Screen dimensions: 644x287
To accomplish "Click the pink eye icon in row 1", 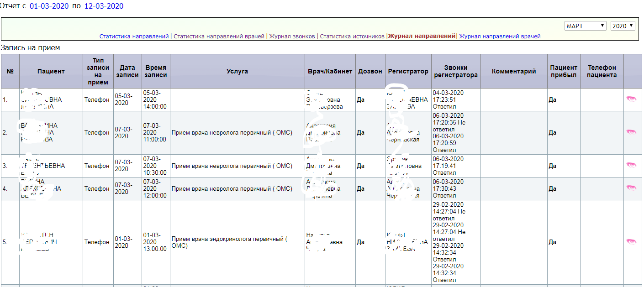I will (631, 99).
